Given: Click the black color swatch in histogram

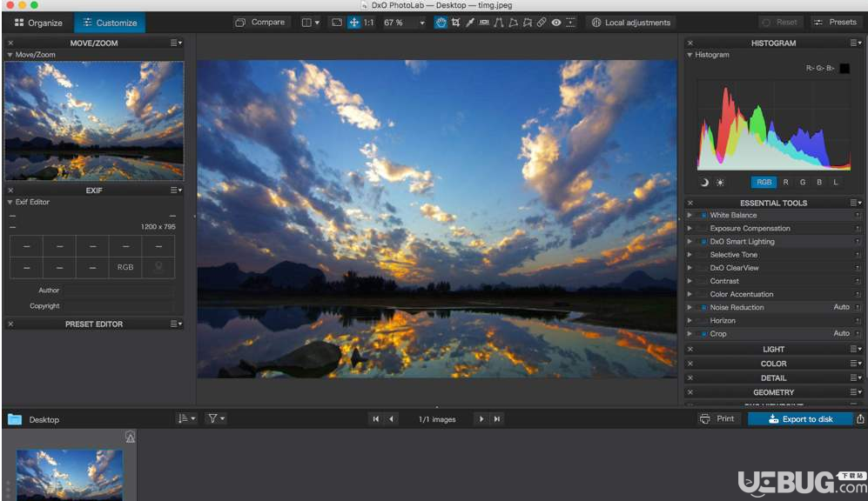Looking at the screenshot, I should [844, 68].
